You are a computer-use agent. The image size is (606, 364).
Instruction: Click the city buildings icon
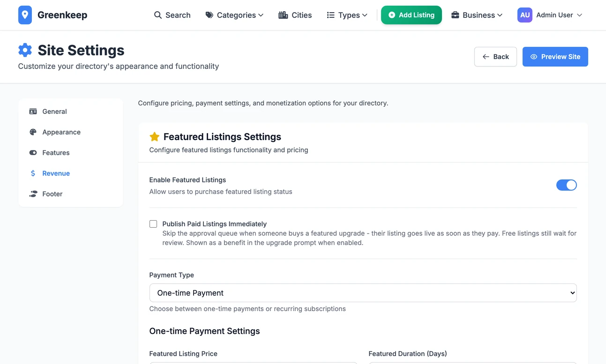point(283,15)
